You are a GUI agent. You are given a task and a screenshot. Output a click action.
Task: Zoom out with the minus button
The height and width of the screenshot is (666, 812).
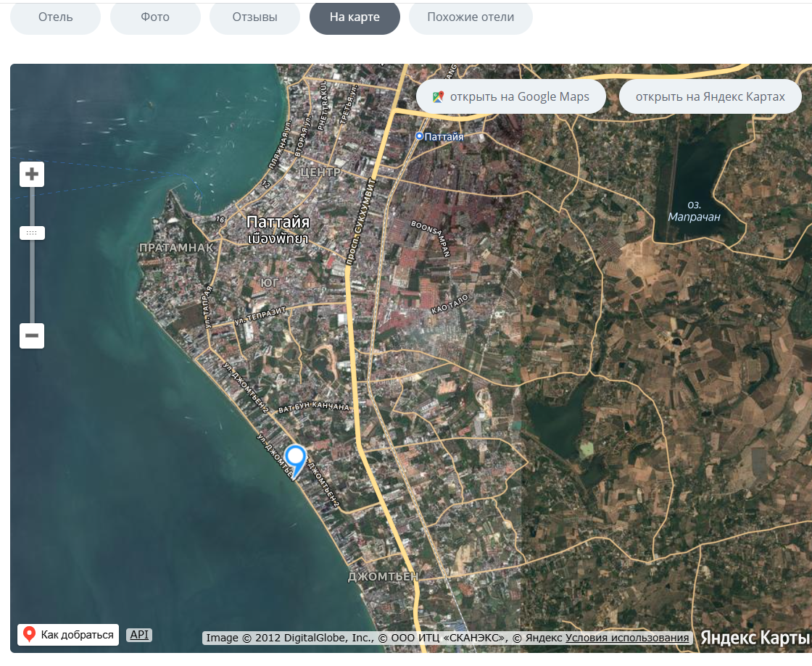tap(32, 336)
